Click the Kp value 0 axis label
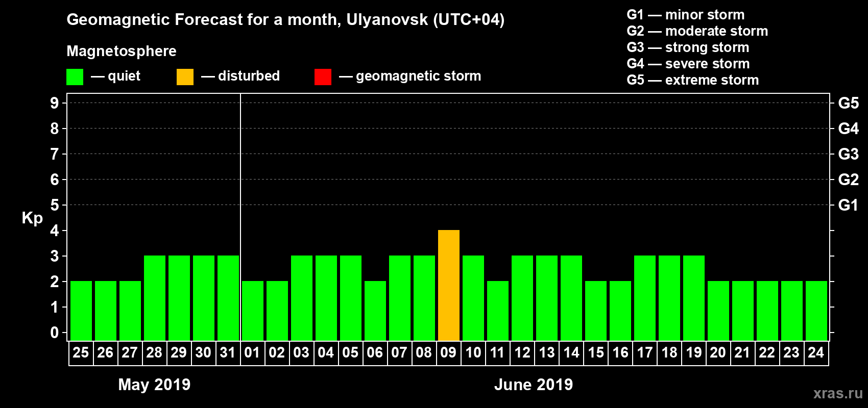The width and height of the screenshot is (868, 408). (x=55, y=333)
